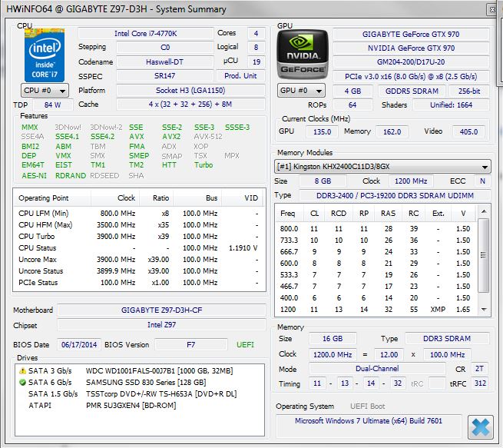Click the memory timings scrollbar thumb
Viewport: 503px width, 448px height.
point(484,255)
